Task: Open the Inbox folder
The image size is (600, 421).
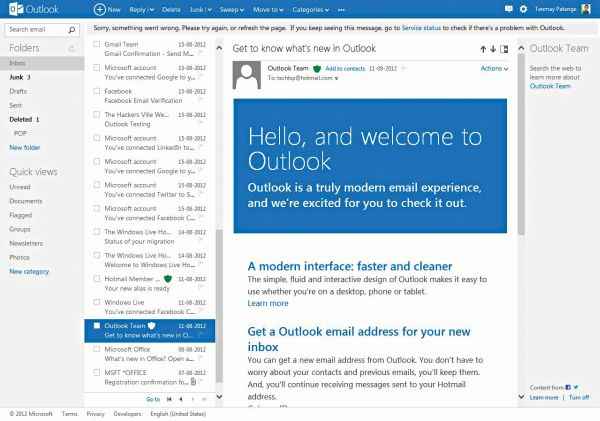Action: 42,63
